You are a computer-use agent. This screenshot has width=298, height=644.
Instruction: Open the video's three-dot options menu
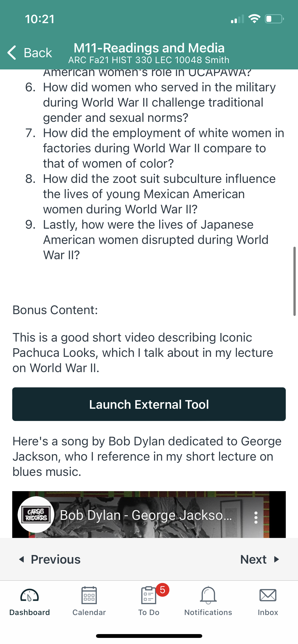[x=256, y=517]
